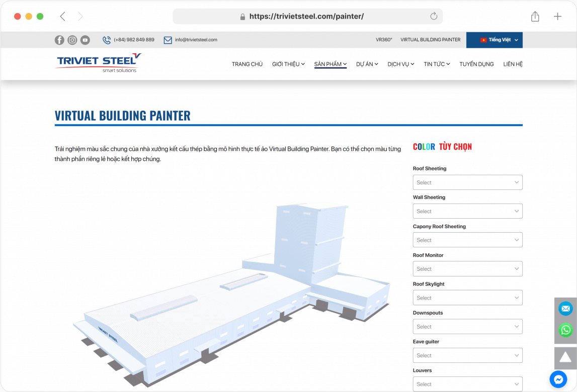577x392 pixels.
Task: Open the Wall Sheeting color dropdown
Action: (467, 211)
